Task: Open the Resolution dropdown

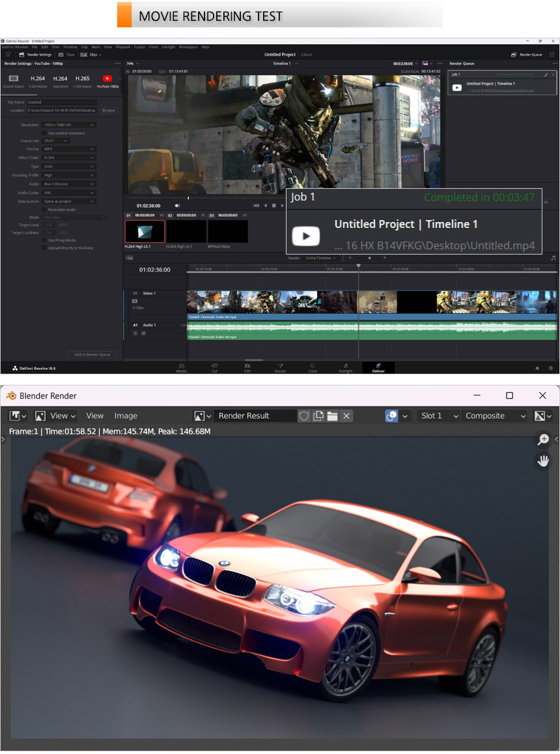Action: [x=68, y=125]
